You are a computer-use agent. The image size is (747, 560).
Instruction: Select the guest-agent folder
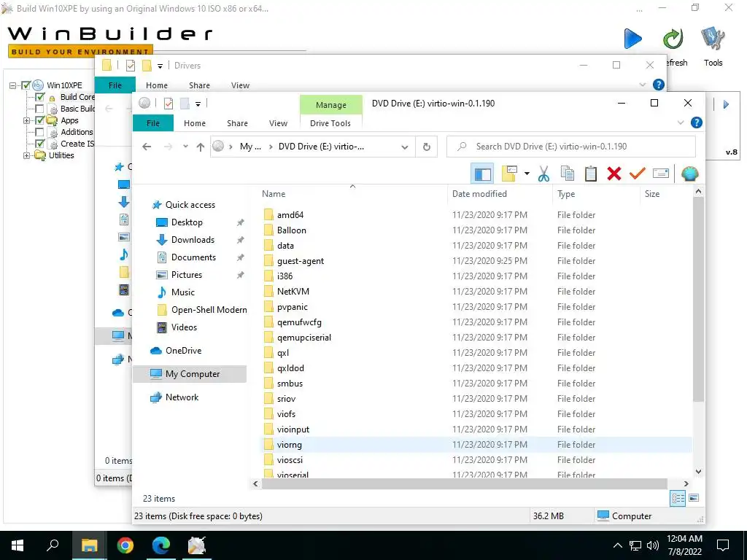300,261
